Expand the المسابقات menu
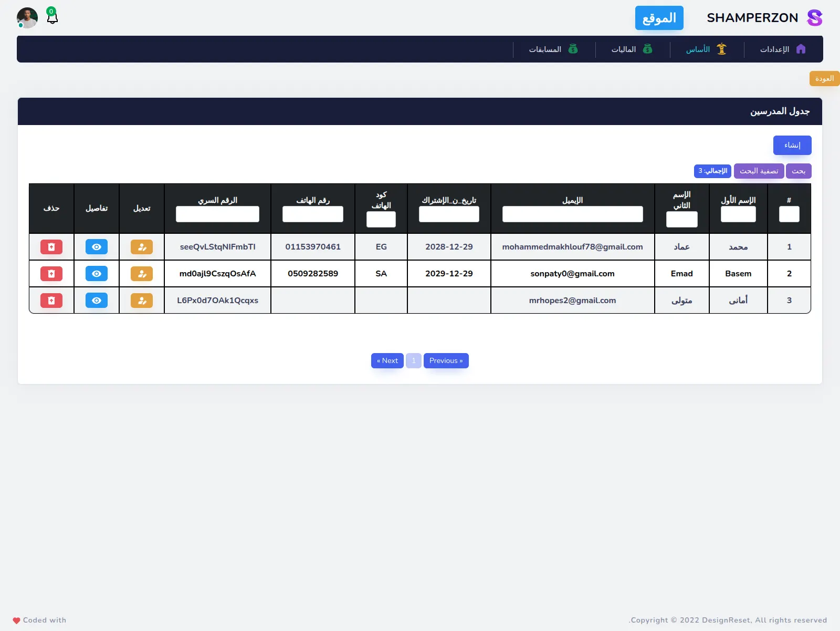The height and width of the screenshot is (631, 840). [x=553, y=49]
